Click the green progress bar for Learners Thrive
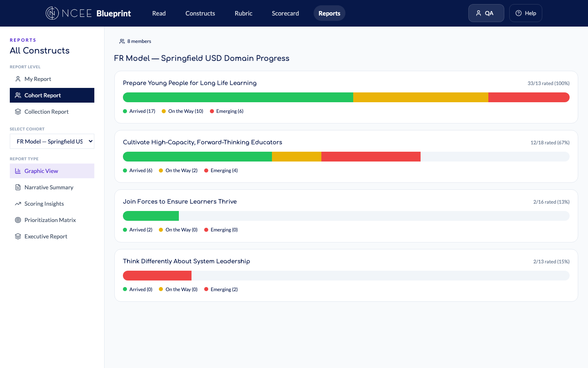 click(151, 215)
